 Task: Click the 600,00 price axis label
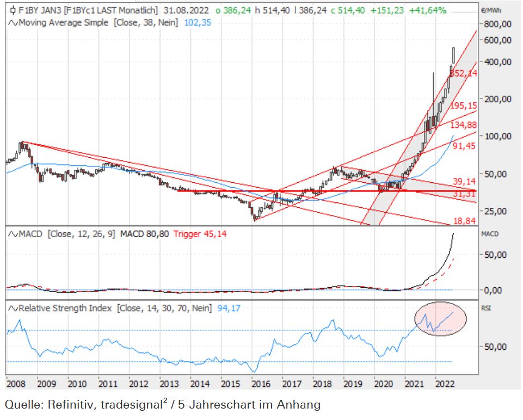tap(497, 40)
